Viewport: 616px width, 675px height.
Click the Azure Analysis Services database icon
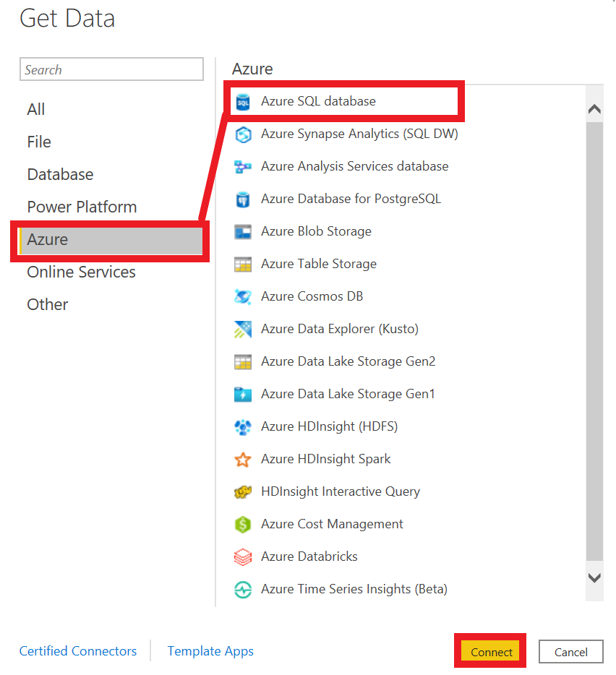[x=243, y=167]
